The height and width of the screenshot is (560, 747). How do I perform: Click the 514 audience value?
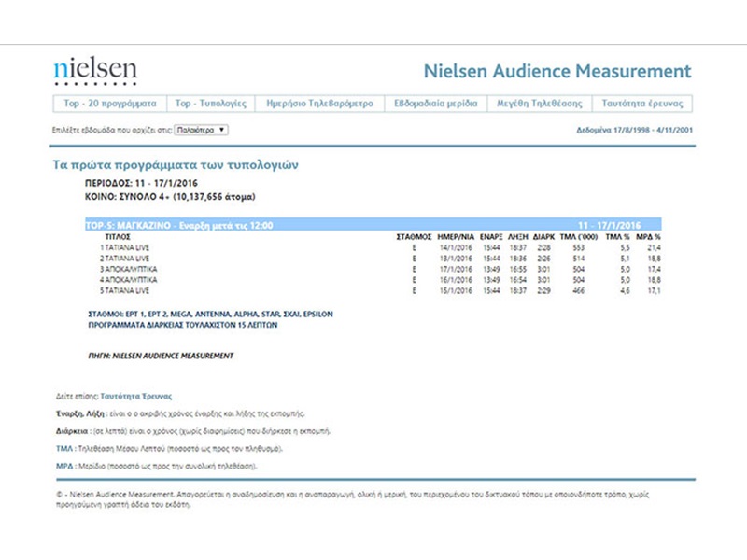(x=578, y=259)
